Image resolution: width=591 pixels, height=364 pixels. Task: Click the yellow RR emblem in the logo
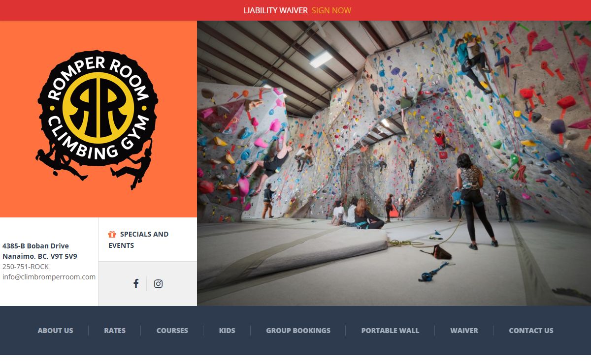click(x=98, y=108)
